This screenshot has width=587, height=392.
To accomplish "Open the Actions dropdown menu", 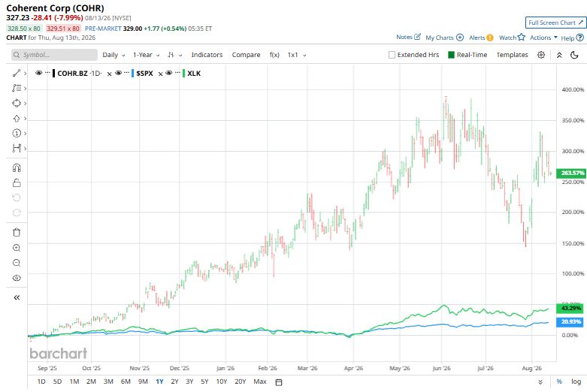I will click(543, 38).
